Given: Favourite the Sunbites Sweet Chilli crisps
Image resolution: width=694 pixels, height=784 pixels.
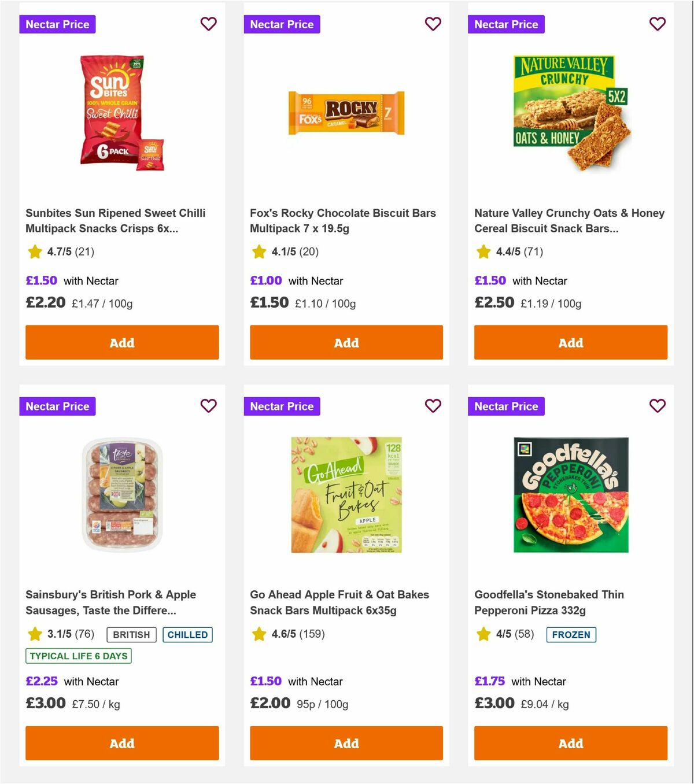Looking at the screenshot, I should pyautogui.click(x=208, y=24).
